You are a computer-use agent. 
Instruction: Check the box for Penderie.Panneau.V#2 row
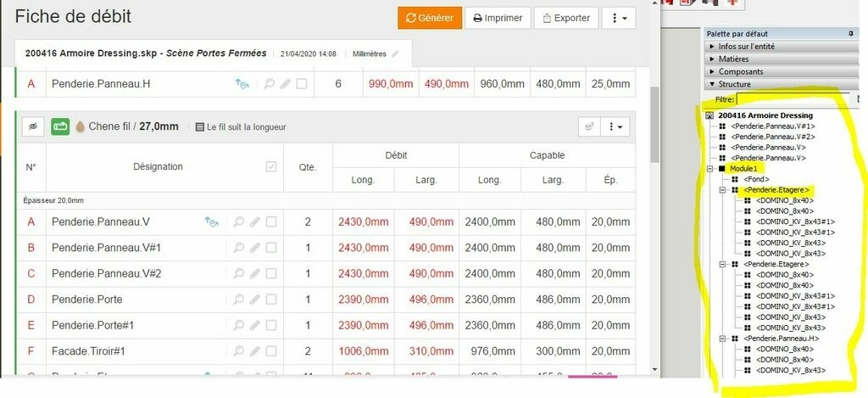pos(271,274)
